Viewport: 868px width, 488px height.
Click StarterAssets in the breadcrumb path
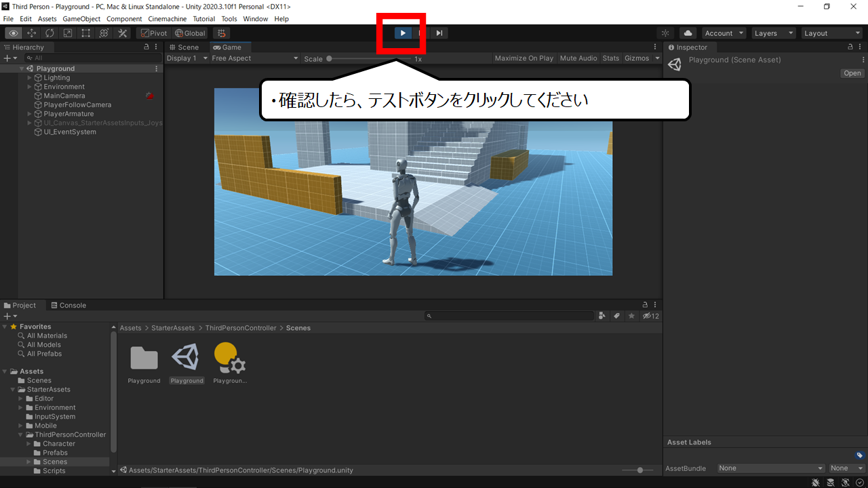(x=174, y=328)
